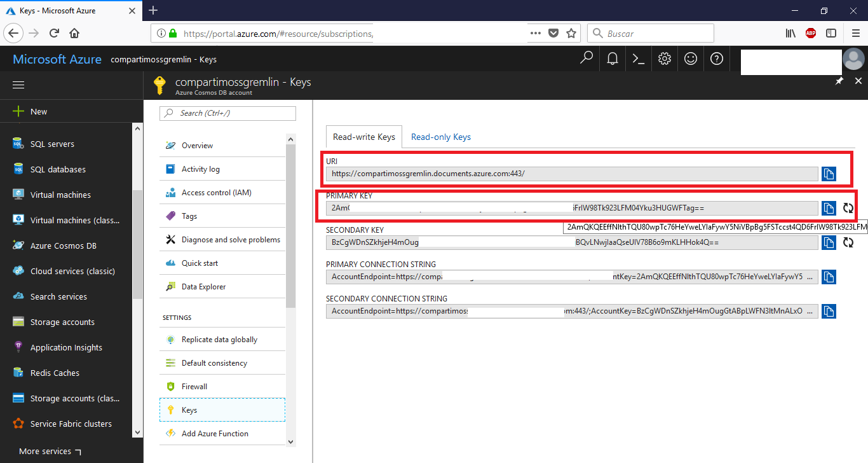Open Azure Cloud Shell

(x=638, y=58)
